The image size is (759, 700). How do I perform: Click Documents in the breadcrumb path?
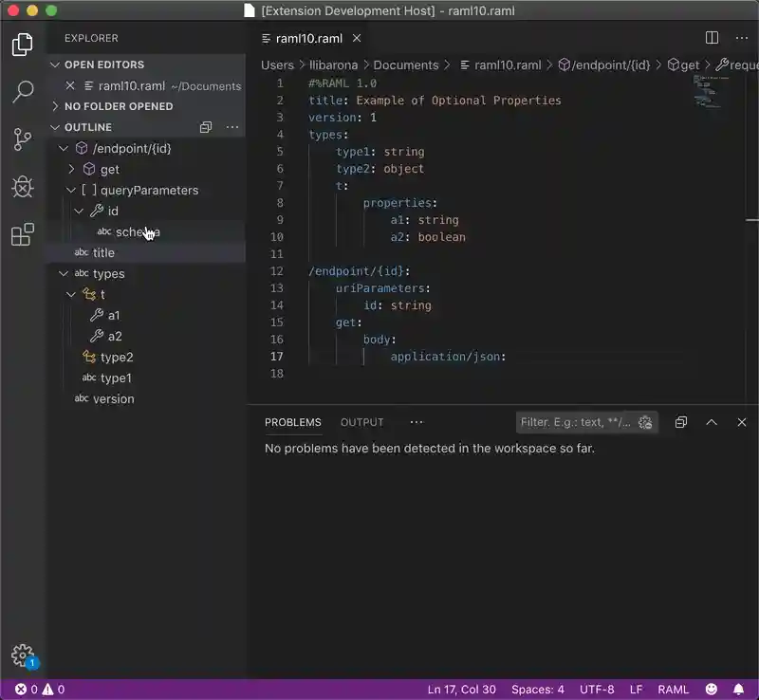coord(406,65)
